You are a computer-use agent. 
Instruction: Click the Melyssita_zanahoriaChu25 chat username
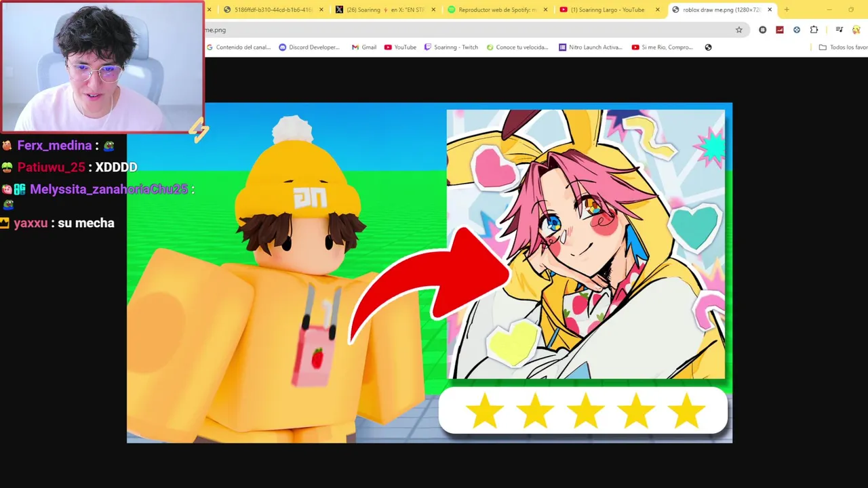point(108,189)
